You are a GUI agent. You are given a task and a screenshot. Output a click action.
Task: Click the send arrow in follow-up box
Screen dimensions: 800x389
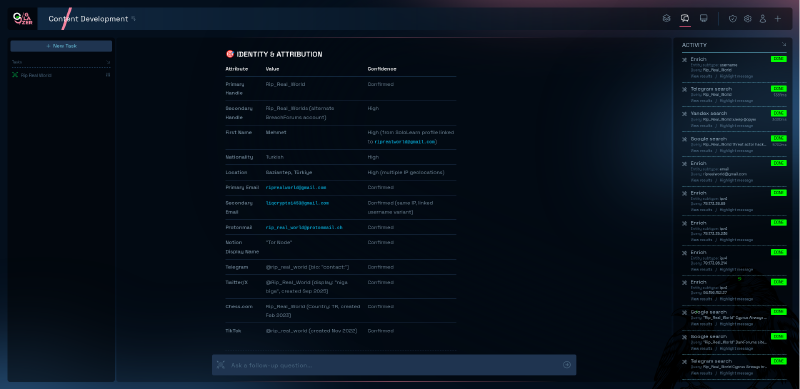point(566,365)
